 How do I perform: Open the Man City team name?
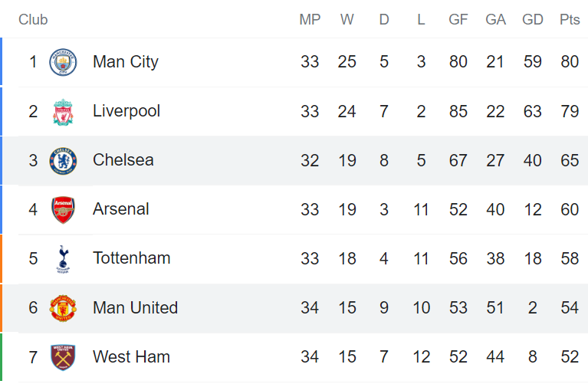(126, 62)
